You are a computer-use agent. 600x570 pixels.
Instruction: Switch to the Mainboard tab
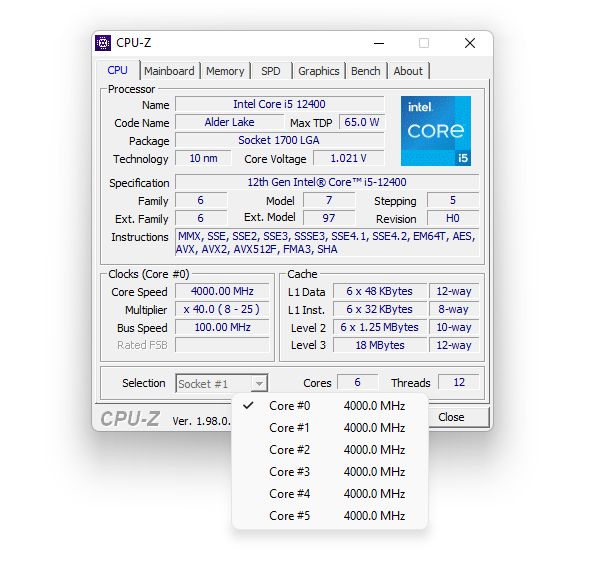169,71
